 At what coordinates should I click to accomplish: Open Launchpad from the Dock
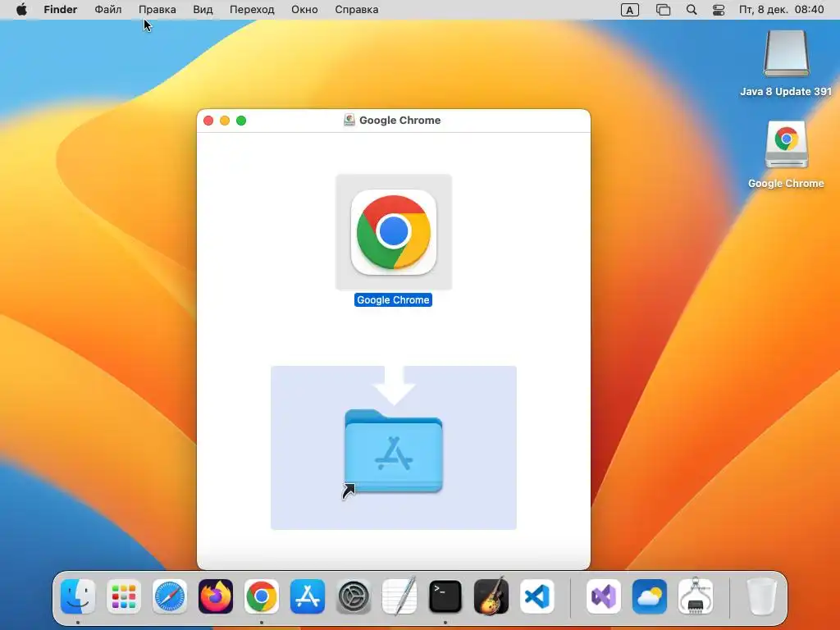124,596
